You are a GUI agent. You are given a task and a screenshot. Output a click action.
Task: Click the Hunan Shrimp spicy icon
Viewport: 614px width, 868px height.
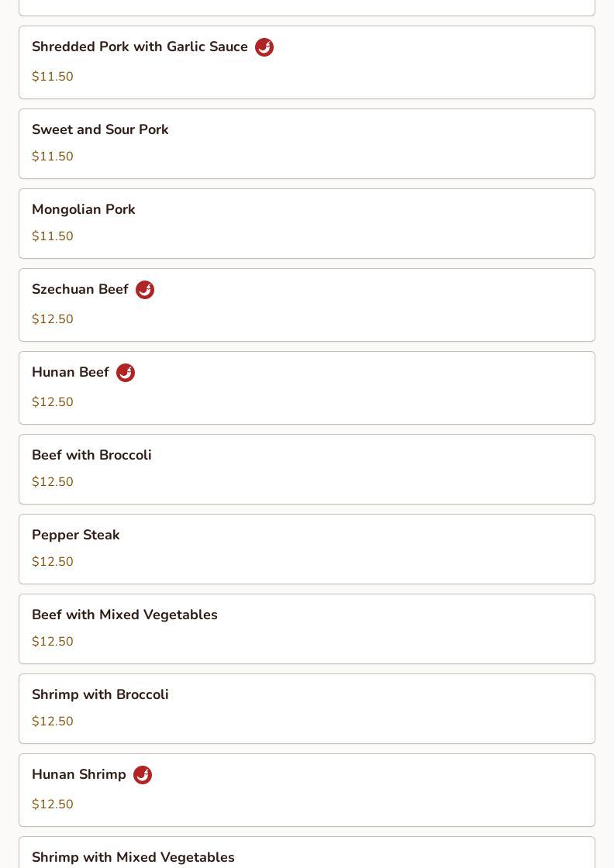pos(143,775)
